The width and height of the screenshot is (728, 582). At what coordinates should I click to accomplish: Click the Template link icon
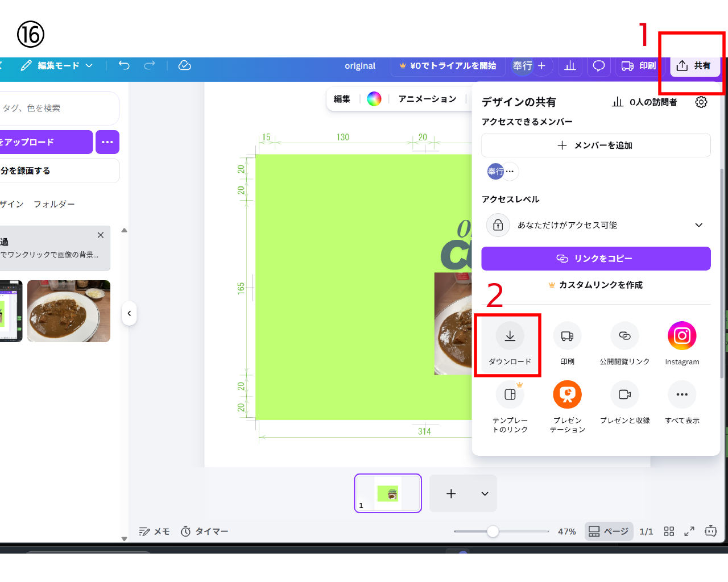coord(510,395)
